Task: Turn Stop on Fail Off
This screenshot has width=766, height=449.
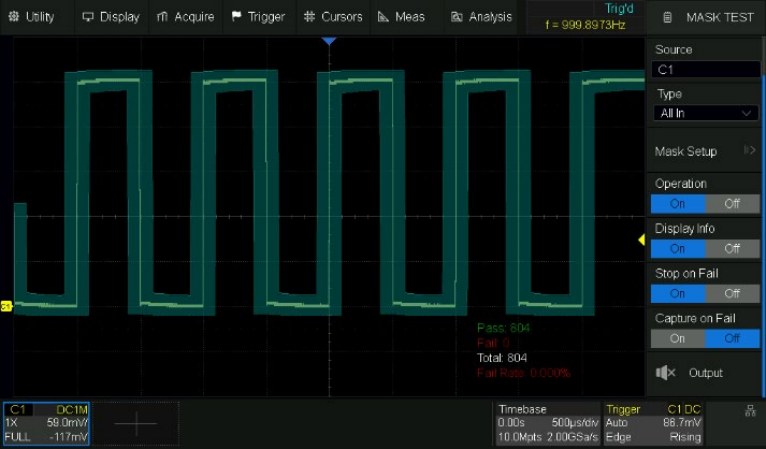Action: coord(732,294)
